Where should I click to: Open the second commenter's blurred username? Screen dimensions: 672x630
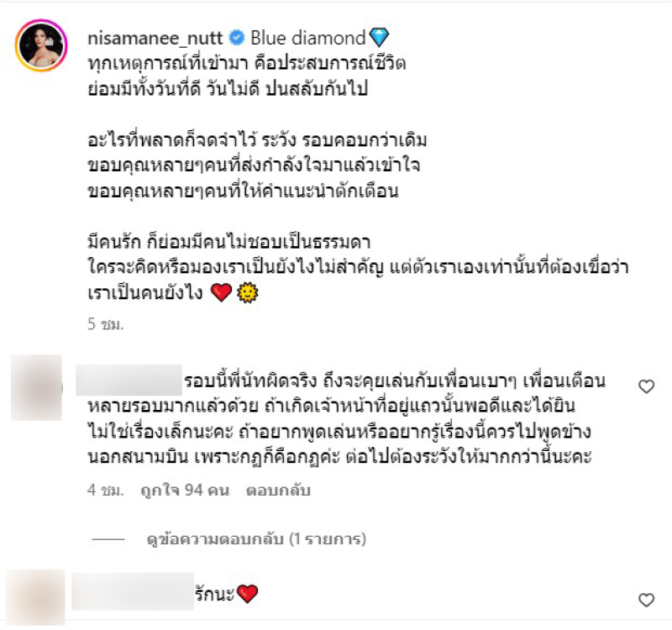133,591
